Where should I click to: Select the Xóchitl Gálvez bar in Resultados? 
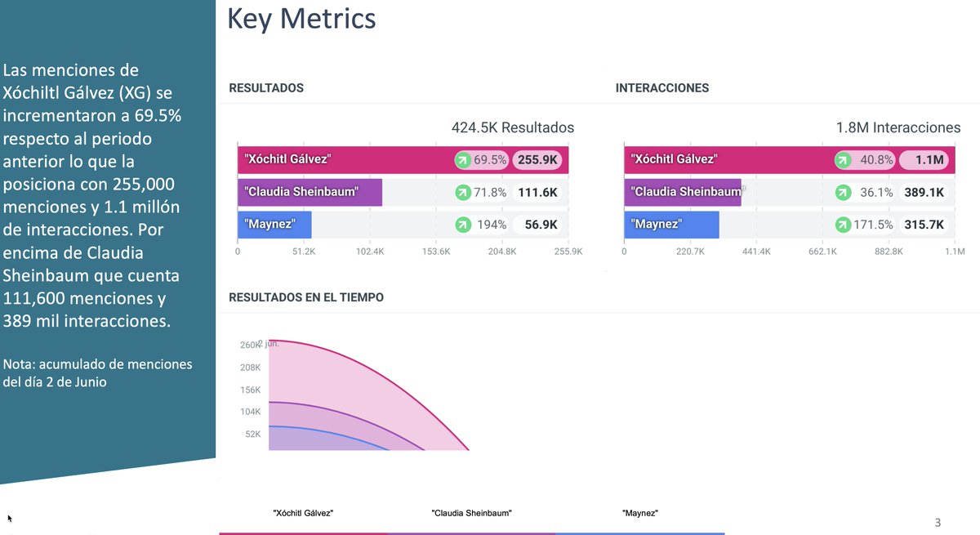click(403, 160)
